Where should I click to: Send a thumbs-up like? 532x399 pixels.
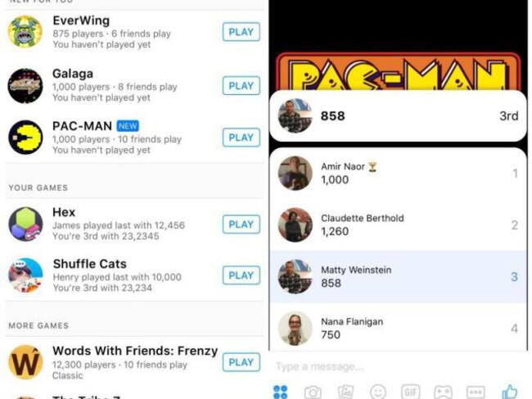pos(510,392)
